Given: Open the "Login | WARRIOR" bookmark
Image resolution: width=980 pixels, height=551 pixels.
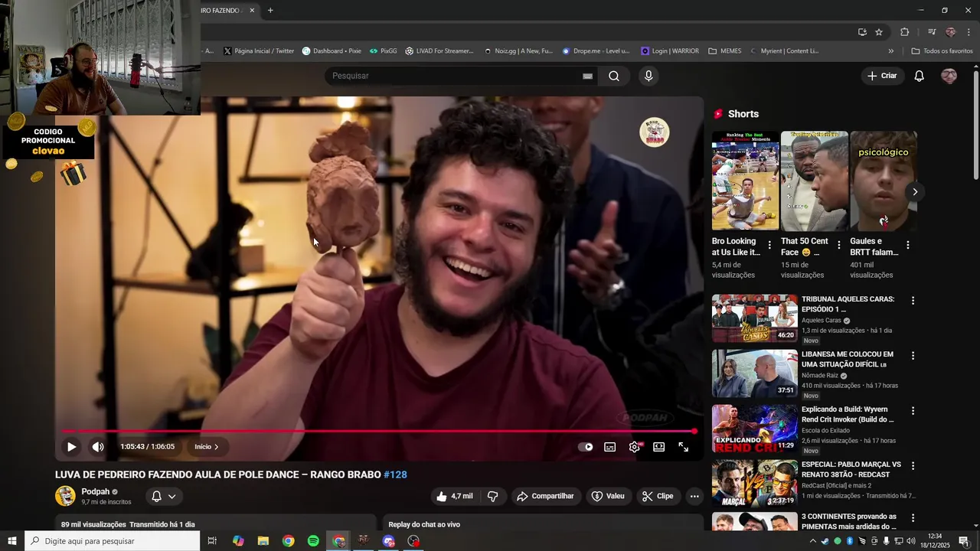Looking at the screenshot, I should point(670,51).
